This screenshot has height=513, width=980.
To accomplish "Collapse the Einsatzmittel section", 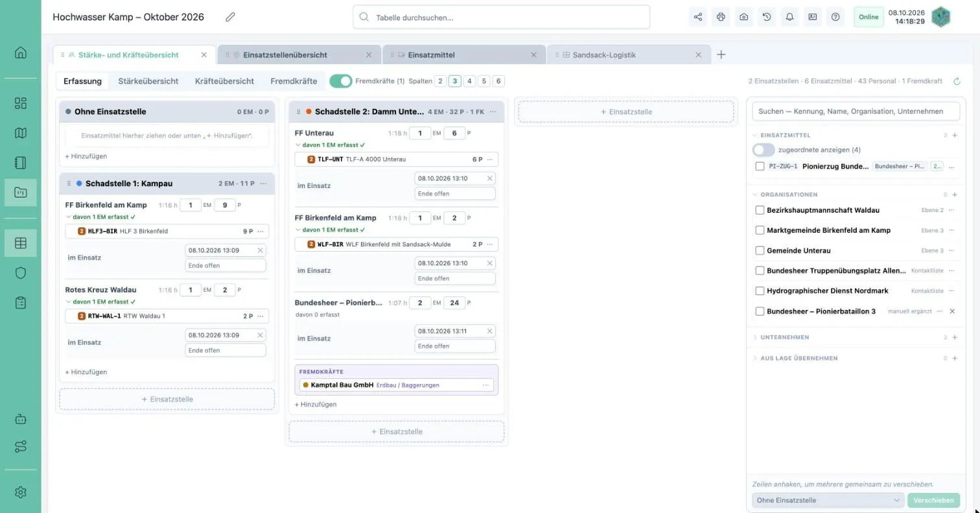I will tap(755, 136).
